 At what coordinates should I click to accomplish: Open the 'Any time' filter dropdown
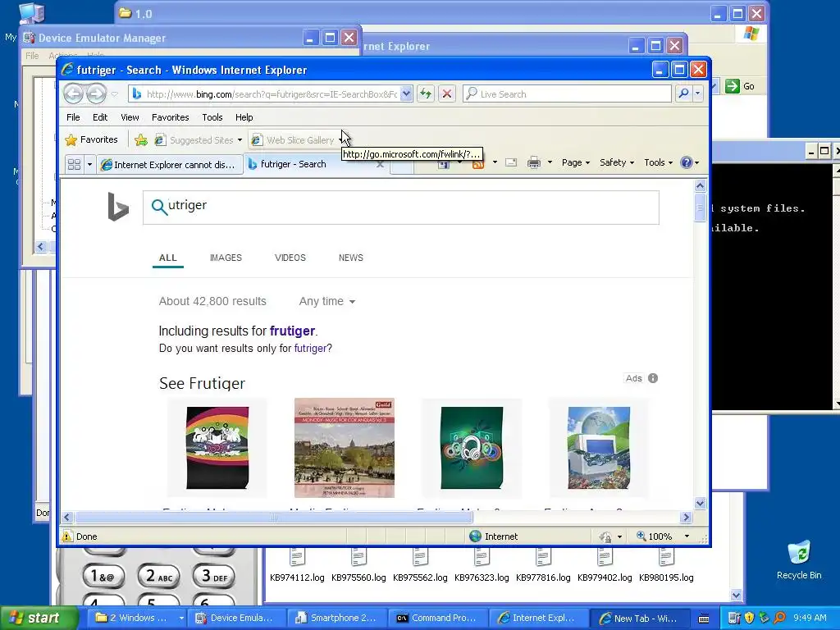(326, 301)
